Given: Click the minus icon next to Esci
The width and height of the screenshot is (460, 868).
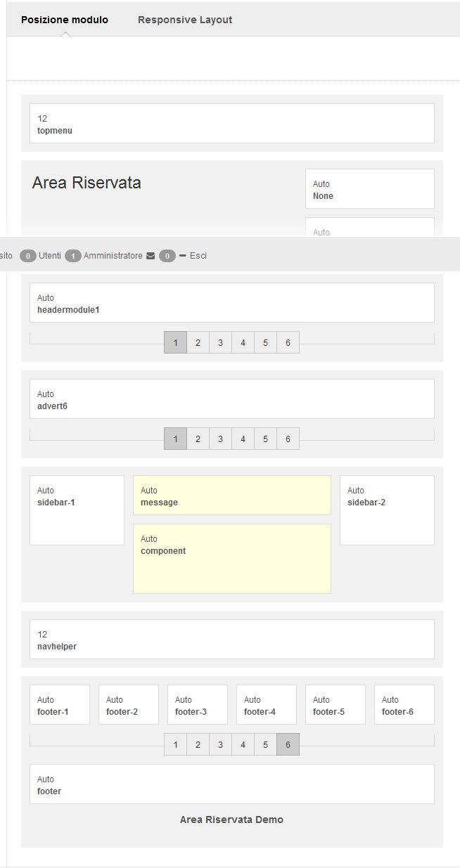Looking at the screenshot, I should [x=181, y=255].
